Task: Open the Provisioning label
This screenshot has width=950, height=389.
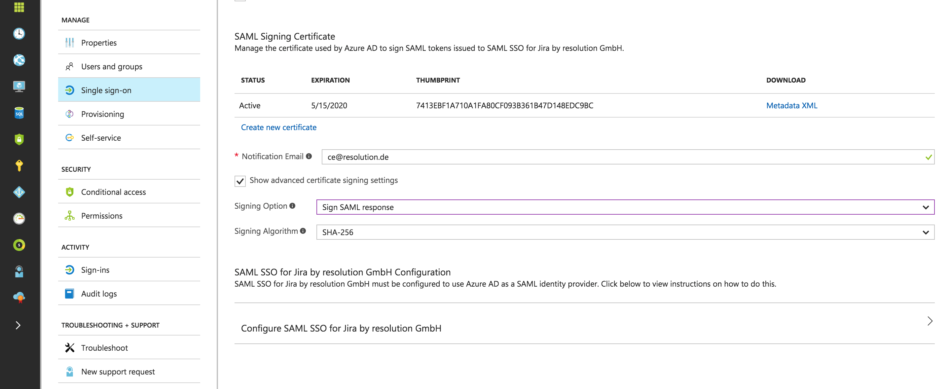Action: pos(102,114)
